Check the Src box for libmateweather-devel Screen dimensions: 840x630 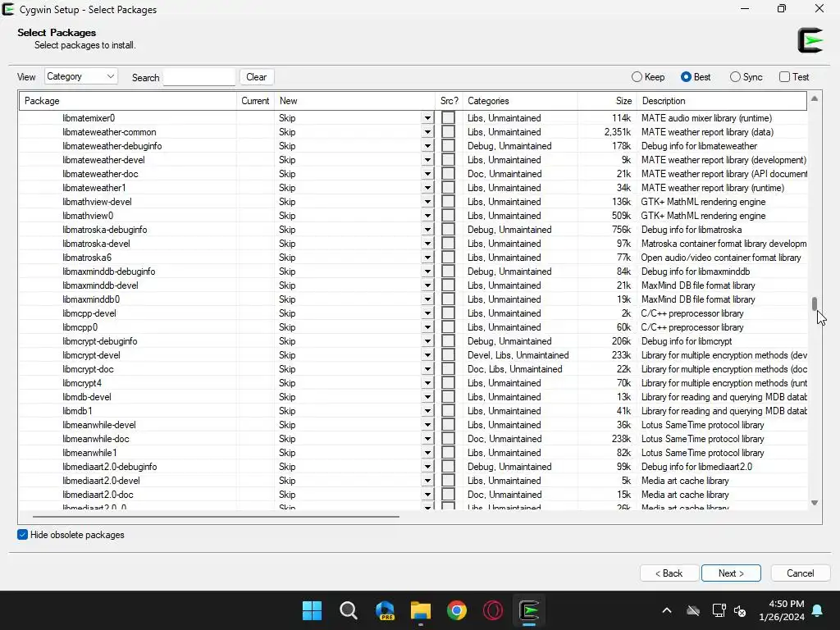449,160
